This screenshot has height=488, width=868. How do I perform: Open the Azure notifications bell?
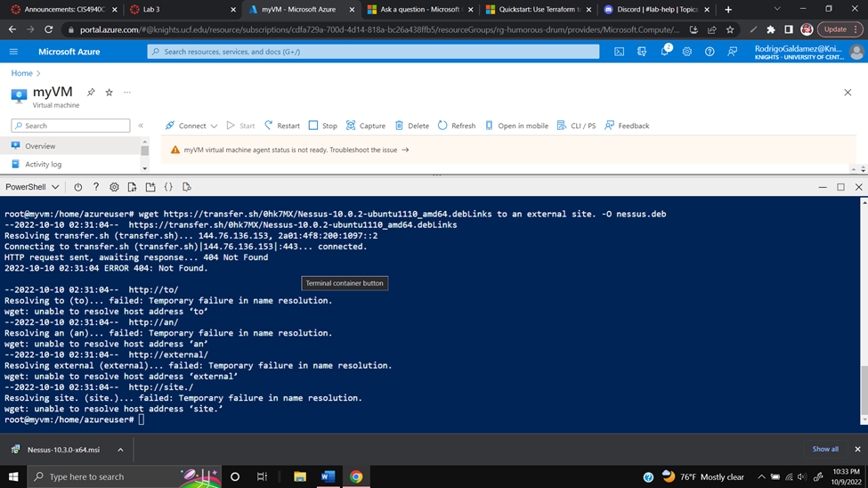point(664,52)
